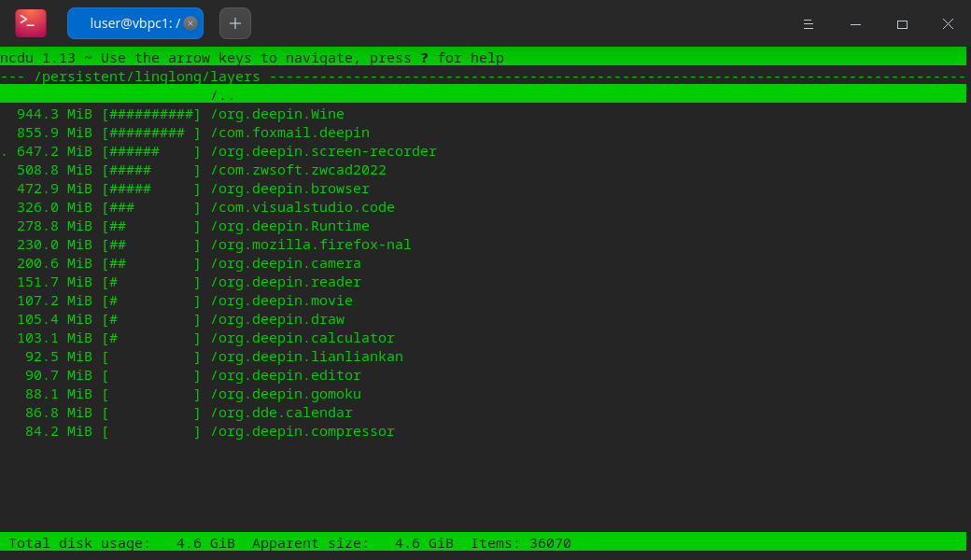This screenshot has height=560, width=971.
Task: Select the /org.mozilla.firefox-nal entry
Action: point(311,245)
